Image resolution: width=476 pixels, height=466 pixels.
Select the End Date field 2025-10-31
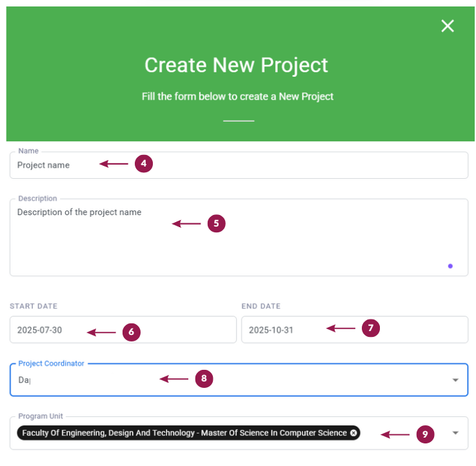355,330
